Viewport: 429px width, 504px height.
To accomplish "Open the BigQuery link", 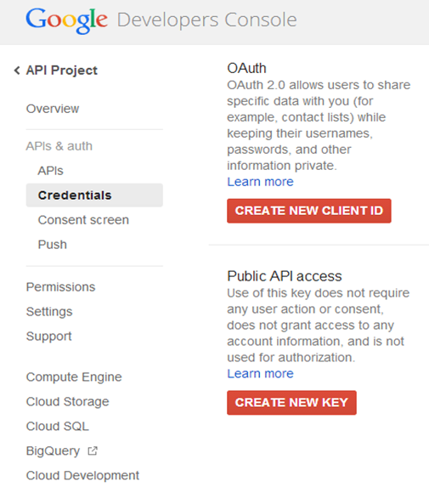I will [53, 451].
